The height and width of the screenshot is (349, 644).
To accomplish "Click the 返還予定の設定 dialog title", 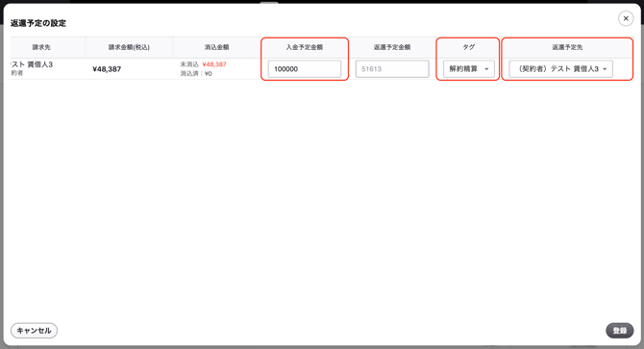I will pos(38,23).
